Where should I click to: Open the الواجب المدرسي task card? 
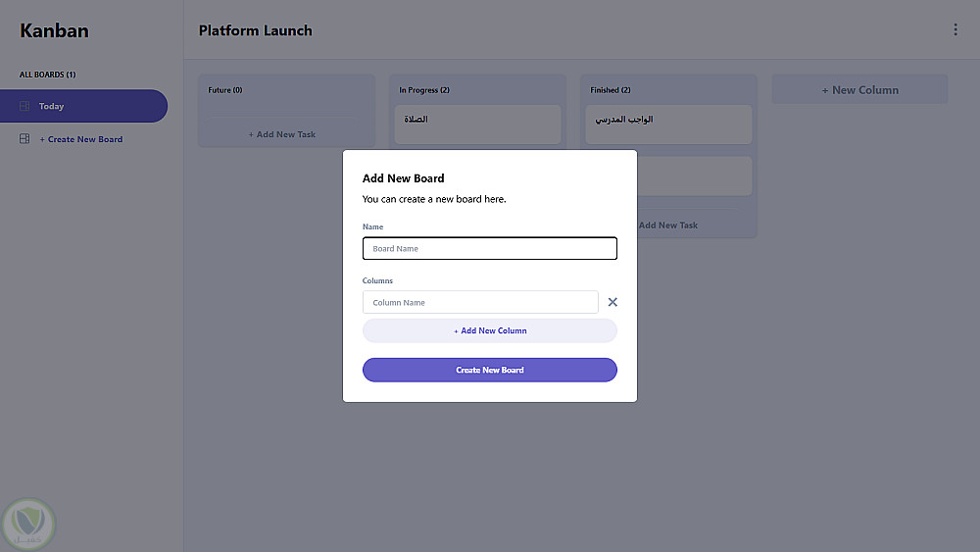click(x=666, y=124)
